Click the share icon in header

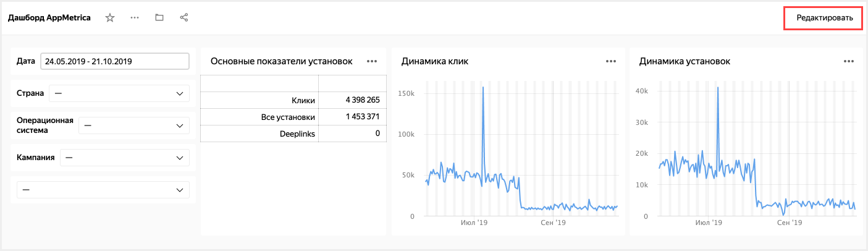pos(183,18)
